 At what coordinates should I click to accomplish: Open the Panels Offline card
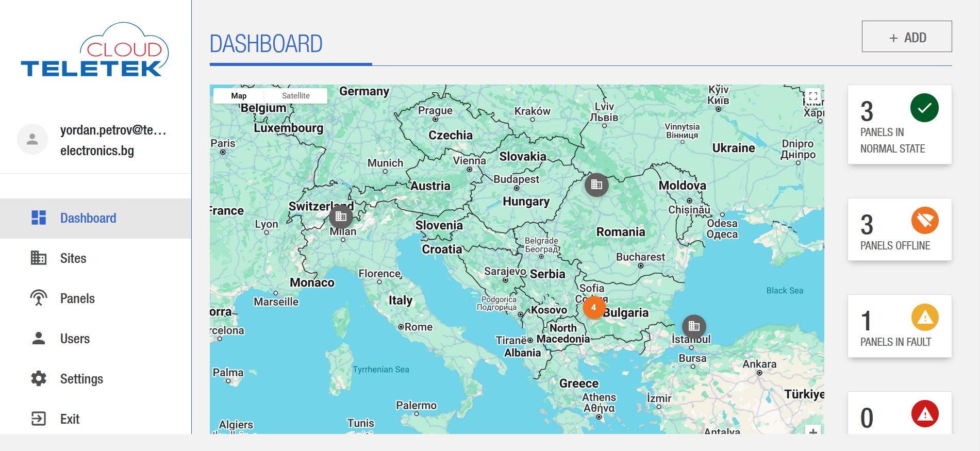coord(900,229)
